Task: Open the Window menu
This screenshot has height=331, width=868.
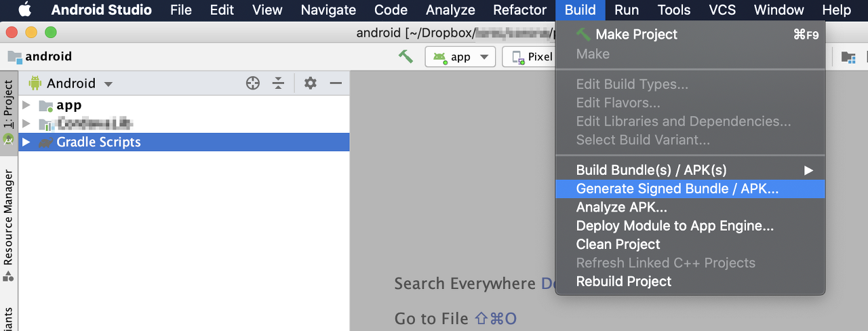Action: tap(779, 9)
